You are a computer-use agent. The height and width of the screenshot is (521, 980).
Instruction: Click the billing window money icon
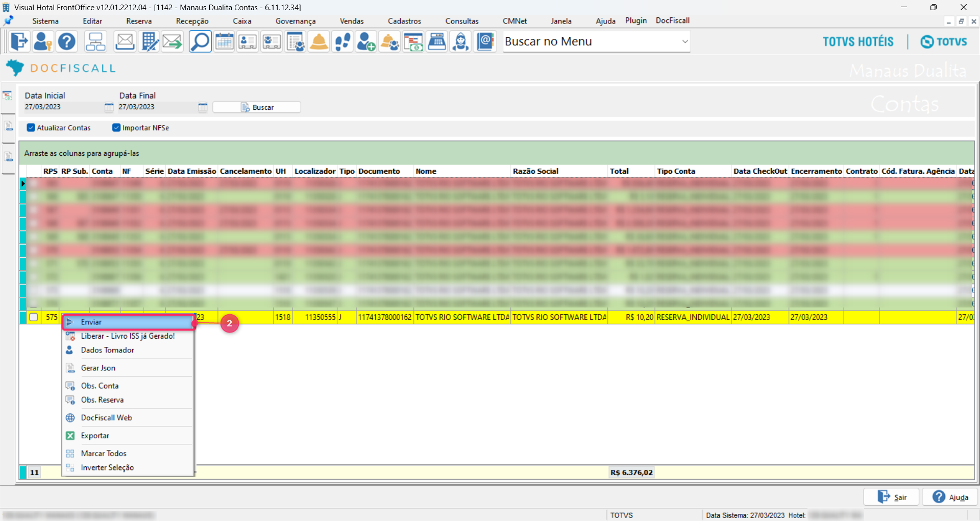413,41
